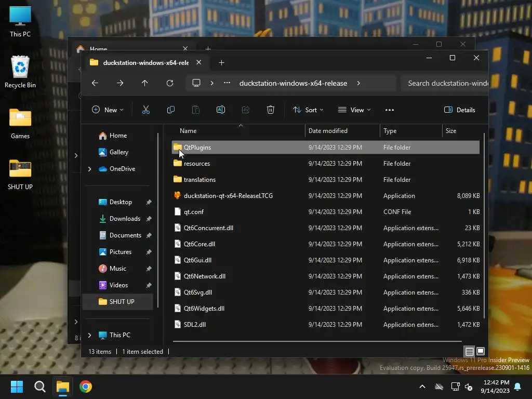
Task: Click the Paste clipboard icon
Action: point(196,110)
